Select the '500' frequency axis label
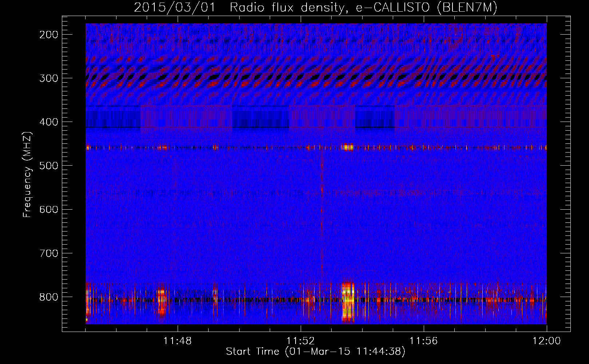 (x=49, y=166)
